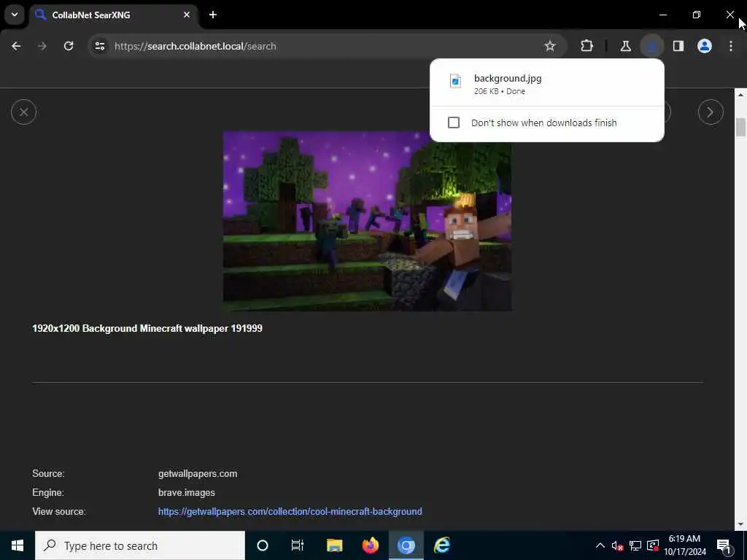
Task: Select source text getwallpapers.com
Action: pos(198,474)
